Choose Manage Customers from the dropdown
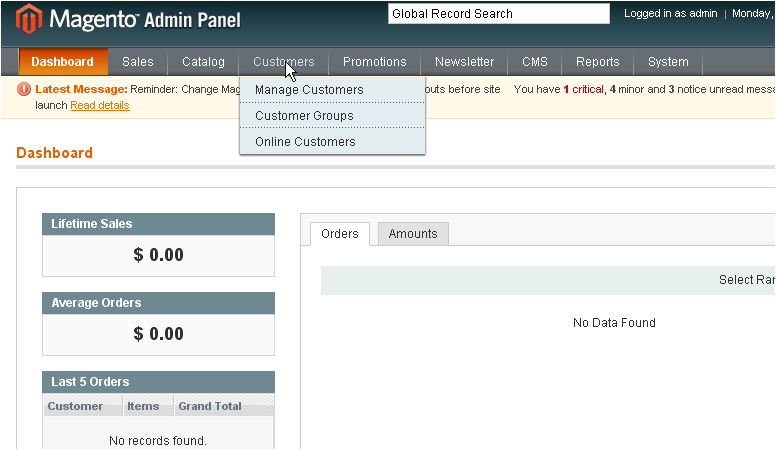776x450 pixels. [332, 90]
